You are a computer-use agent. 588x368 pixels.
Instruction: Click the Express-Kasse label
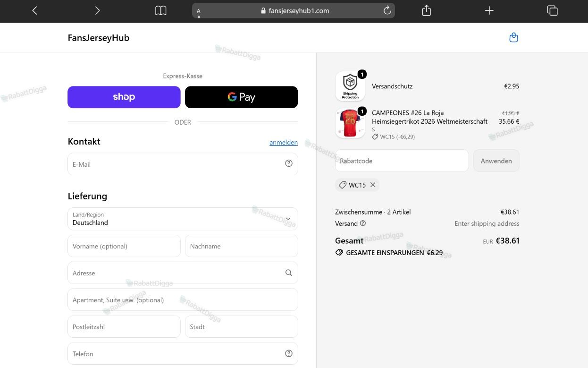click(183, 76)
